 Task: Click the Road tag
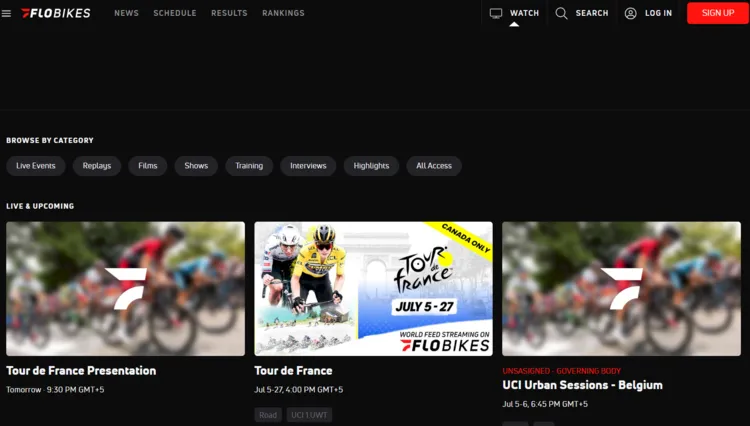268,415
